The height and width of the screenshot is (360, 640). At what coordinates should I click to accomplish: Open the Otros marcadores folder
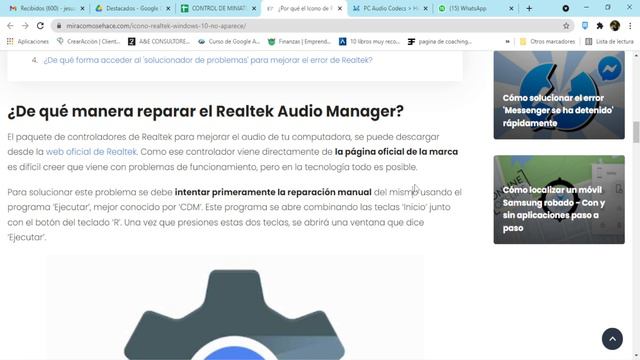pyautogui.click(x=547, y=41)
